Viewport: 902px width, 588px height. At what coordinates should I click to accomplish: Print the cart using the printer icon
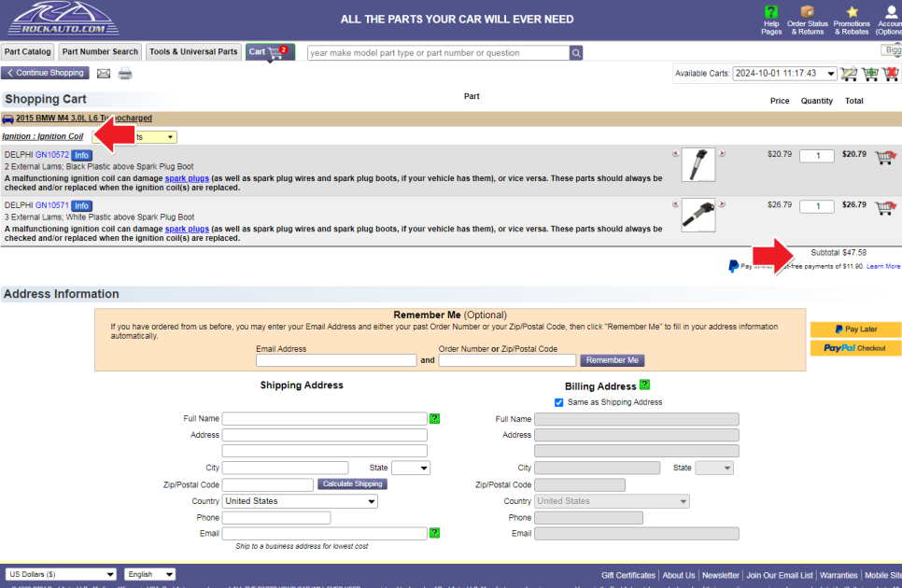point(125,74)
